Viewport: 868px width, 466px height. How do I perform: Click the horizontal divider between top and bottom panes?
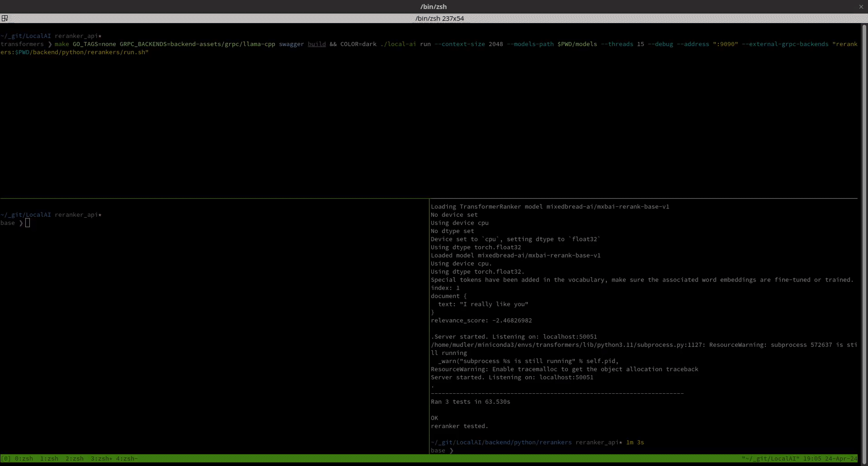(215, 199)
